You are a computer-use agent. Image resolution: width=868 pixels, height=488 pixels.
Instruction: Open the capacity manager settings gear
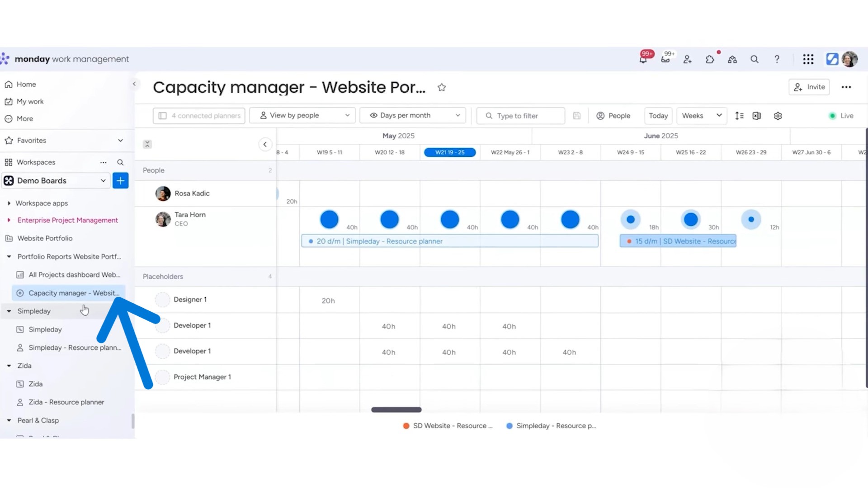(x=778, y=116)
